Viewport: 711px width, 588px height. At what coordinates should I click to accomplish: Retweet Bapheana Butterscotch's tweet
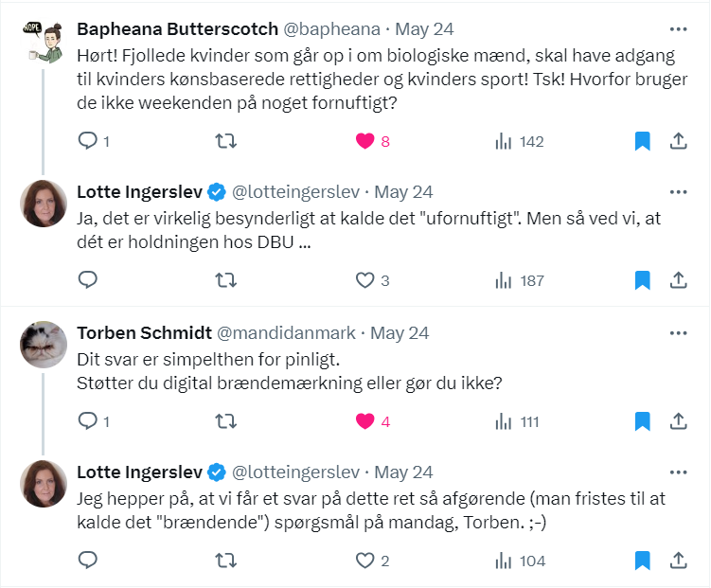coord(225,141)
